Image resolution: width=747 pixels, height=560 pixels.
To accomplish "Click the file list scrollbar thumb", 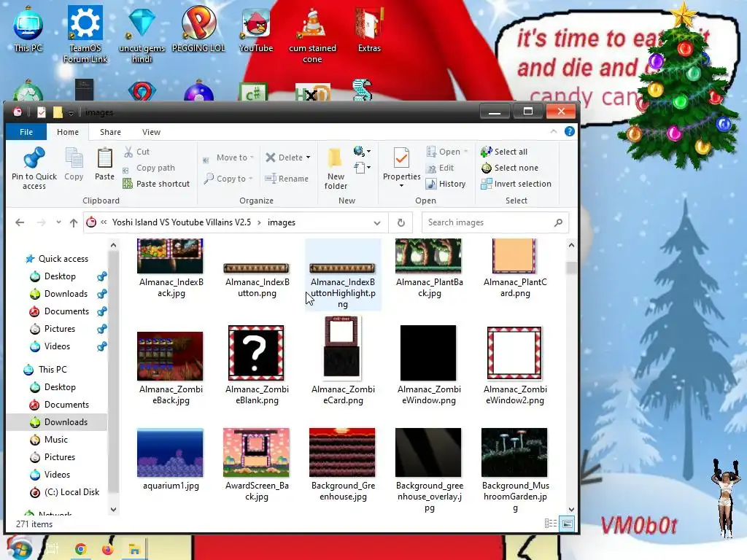I will (x=571, y=267).
